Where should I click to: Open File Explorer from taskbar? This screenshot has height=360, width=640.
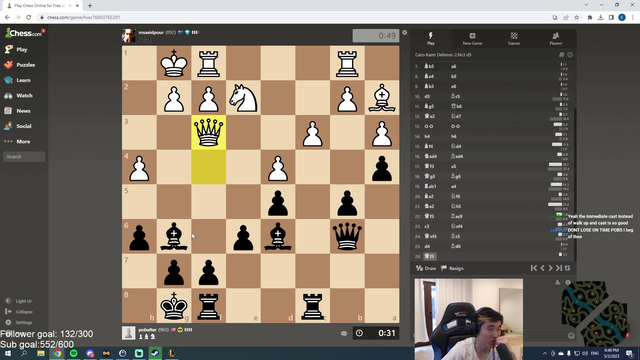pos(41,353)
